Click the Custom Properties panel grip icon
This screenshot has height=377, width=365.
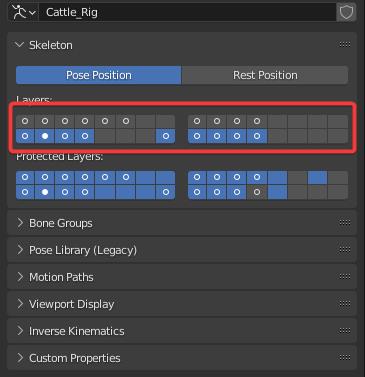[345, 358]
